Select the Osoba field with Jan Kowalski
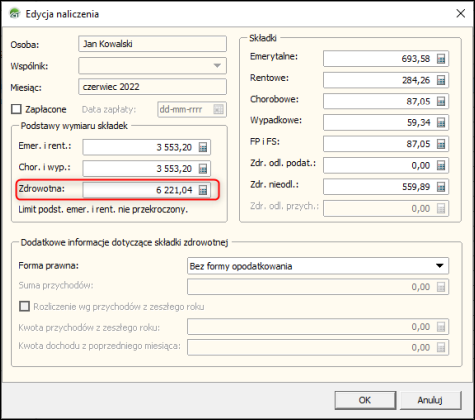The width and height of the screenshot is (475, 420). pos(152,44)
